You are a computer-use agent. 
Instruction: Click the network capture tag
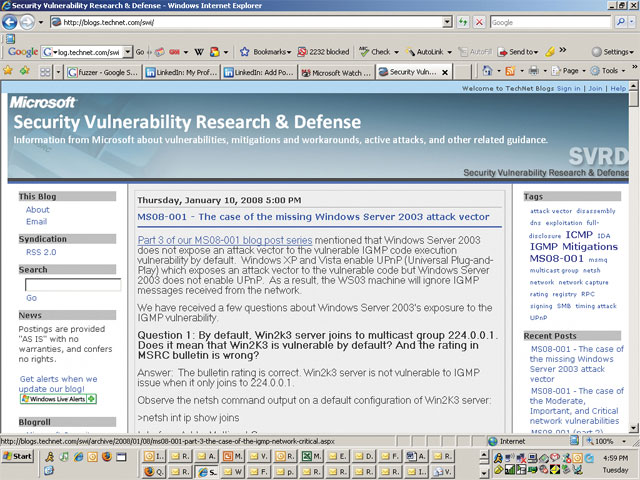click(x=583, y=282)
